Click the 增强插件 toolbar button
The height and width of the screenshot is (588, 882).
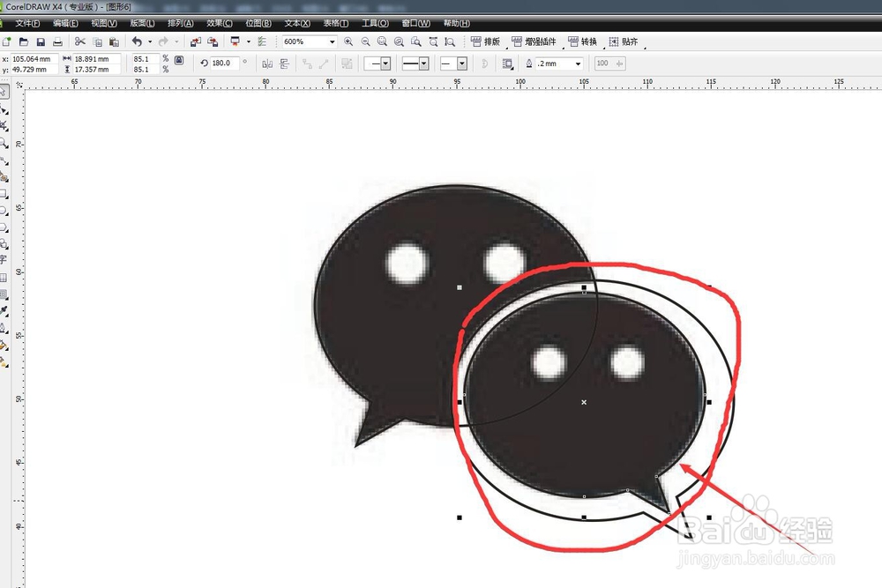click(x=534, y=41)
